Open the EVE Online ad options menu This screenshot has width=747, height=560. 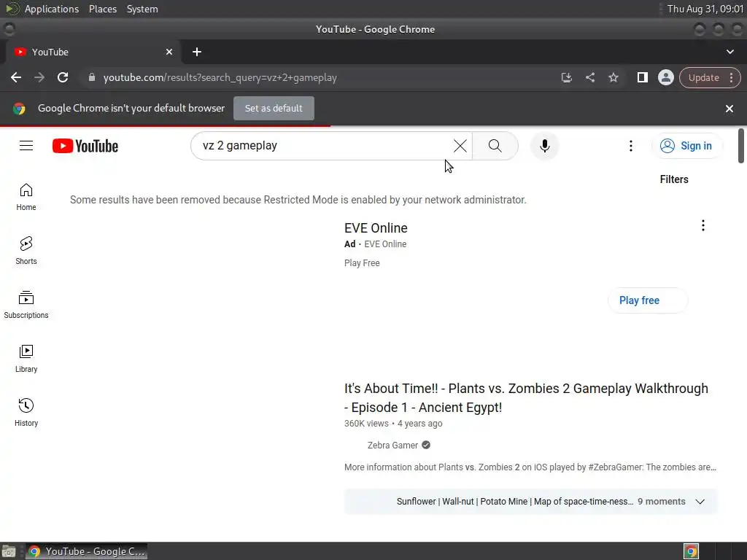click(703, 225)
